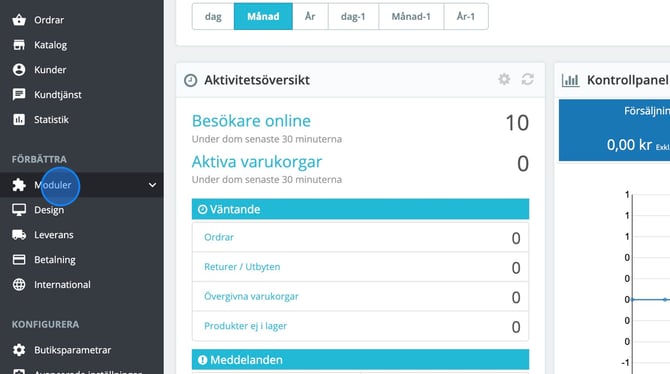The width and height of the screenshot is (670, 374).
Task: Select the År date range tab
Action: [310, 16]
